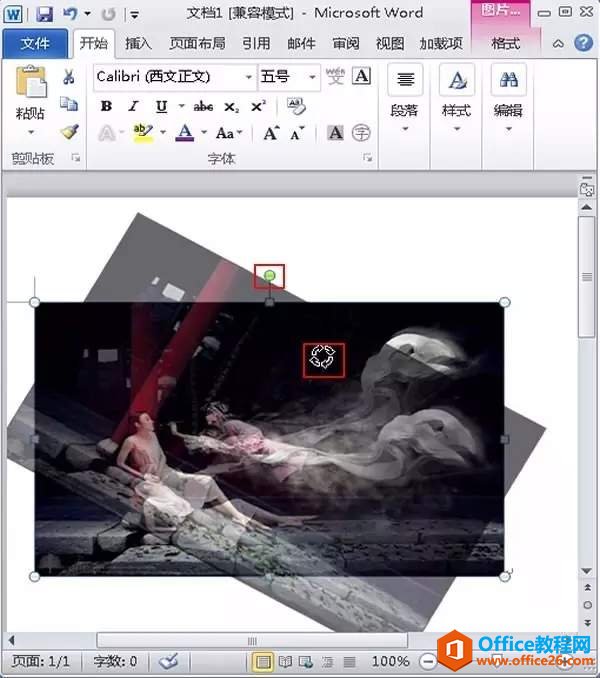Expand the Underline style dropdown arrow

(182, 106)
